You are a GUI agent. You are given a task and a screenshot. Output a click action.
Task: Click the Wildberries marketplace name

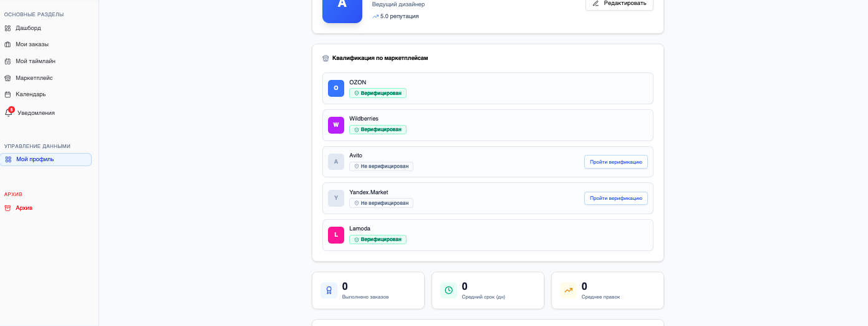click(x=364, y=119)
